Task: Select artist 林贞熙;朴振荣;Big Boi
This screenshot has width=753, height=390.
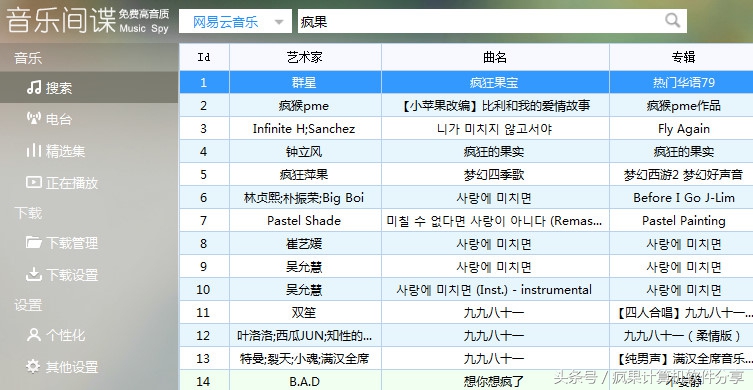Action: pyautogui.click(x=304, y=197)
